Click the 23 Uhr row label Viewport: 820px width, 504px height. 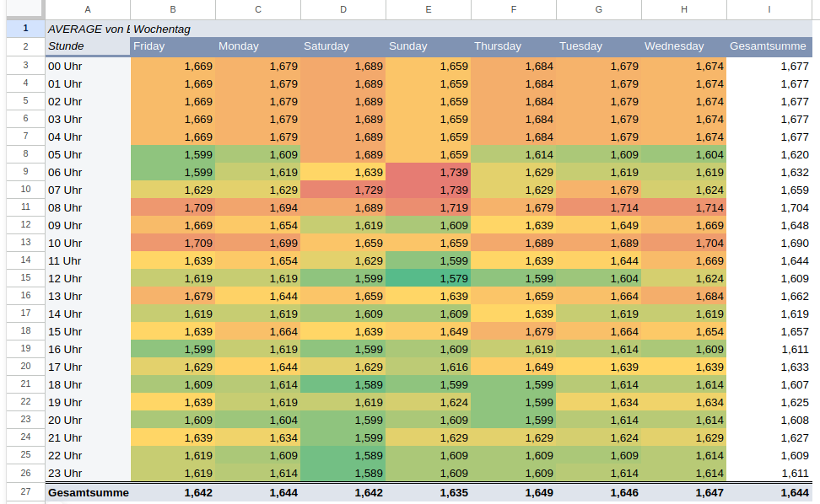(x=88, y=473)
